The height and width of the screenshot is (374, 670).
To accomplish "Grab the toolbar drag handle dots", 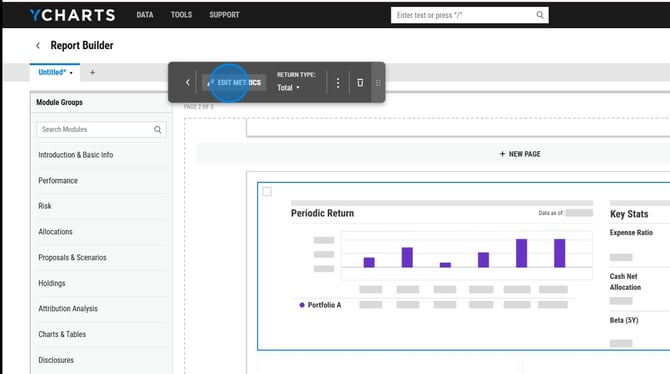I will click(x=378, y=82).
